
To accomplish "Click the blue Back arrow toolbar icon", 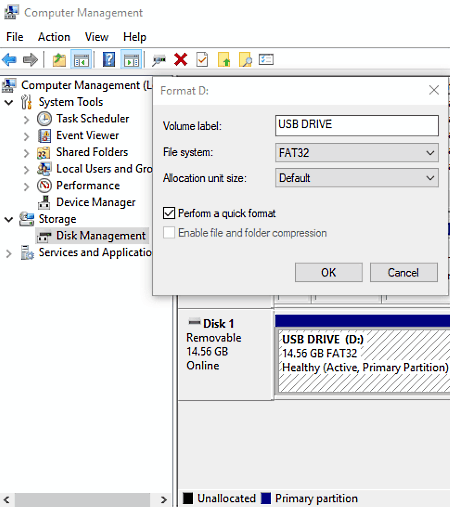I will [9, 60].
